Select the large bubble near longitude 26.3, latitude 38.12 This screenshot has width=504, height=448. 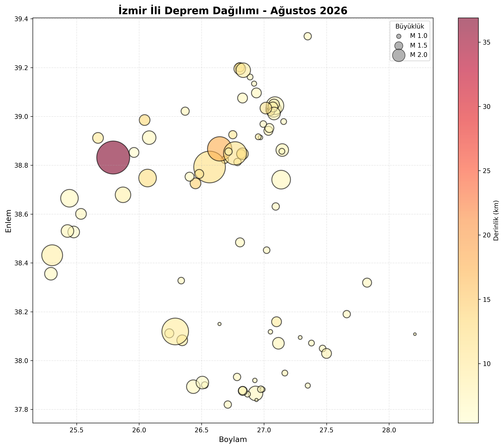[x=175, y=331]
